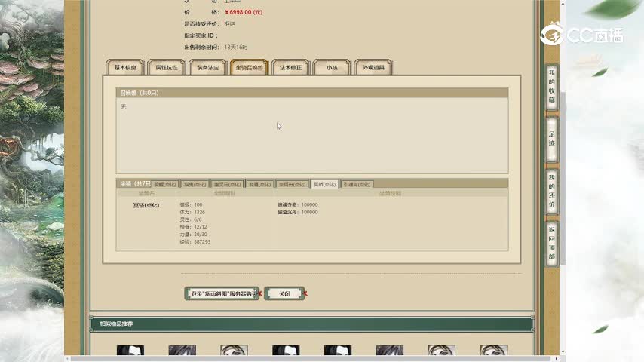Click 返回顶部 in the right sidebar

tap(551, 243)
